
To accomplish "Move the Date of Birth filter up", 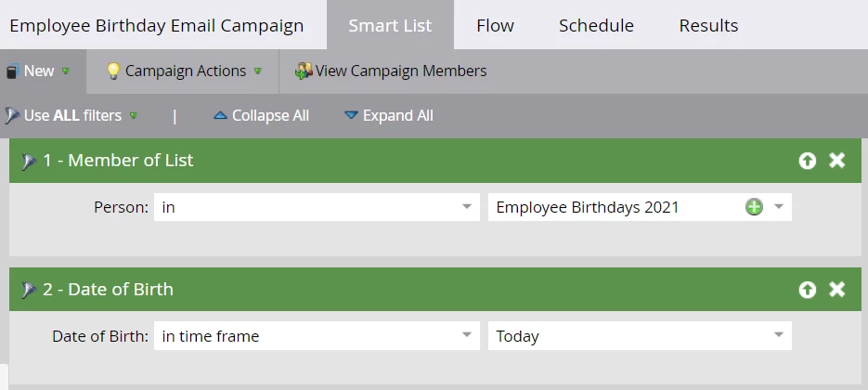I will coord(808,290).
